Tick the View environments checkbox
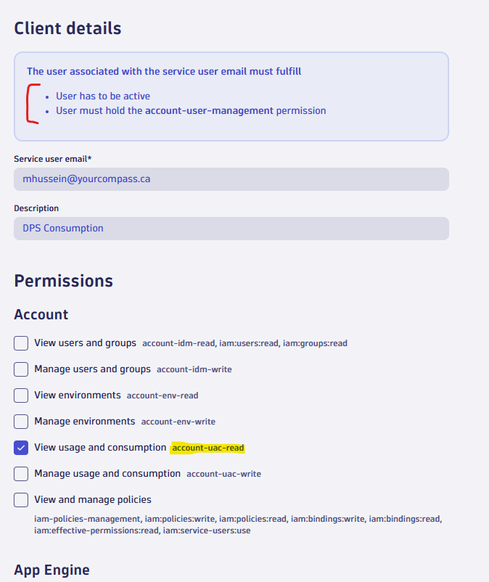 (21, 395)
